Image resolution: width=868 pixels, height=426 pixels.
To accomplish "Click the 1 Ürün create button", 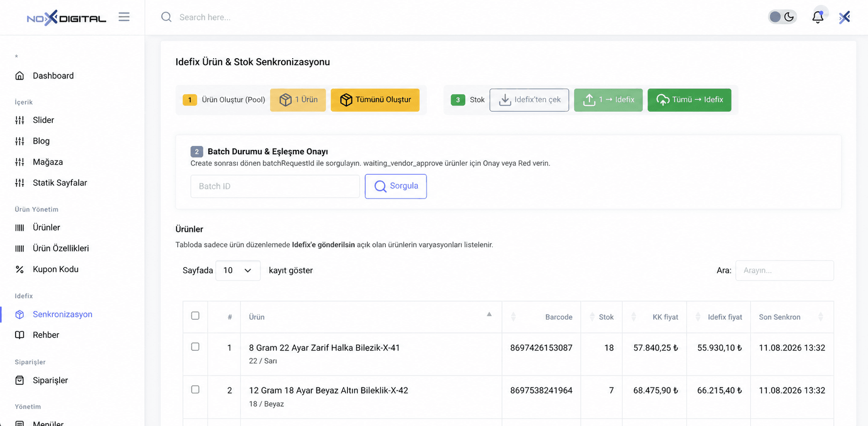I will click(298, 100).
